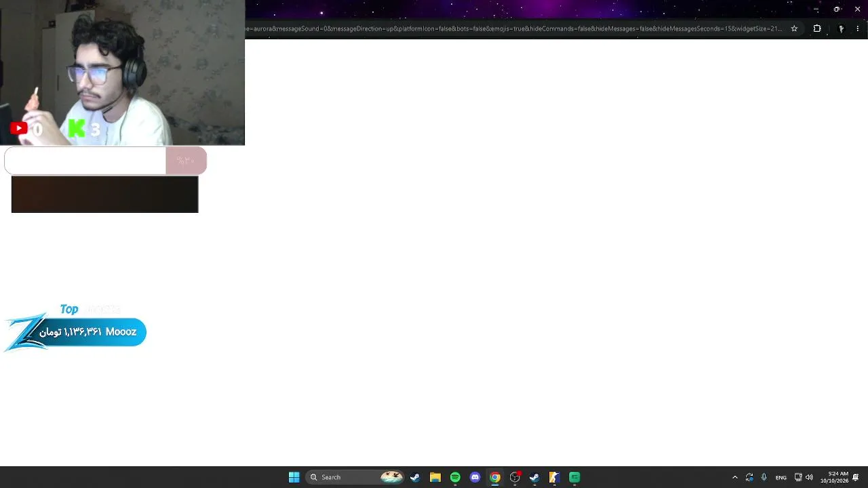Open the Chrome extensions puzzle icon

tap(817, 28)
